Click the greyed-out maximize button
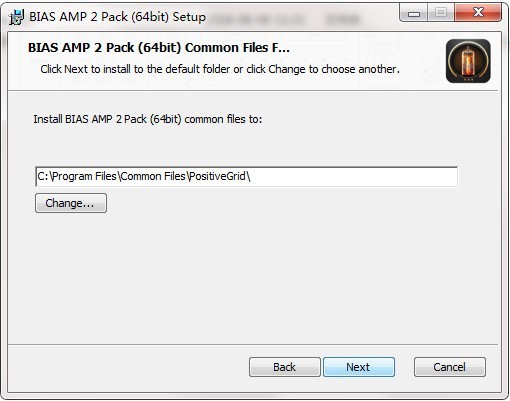Screen dimensions: 510x401 click(x=441, y=13)
